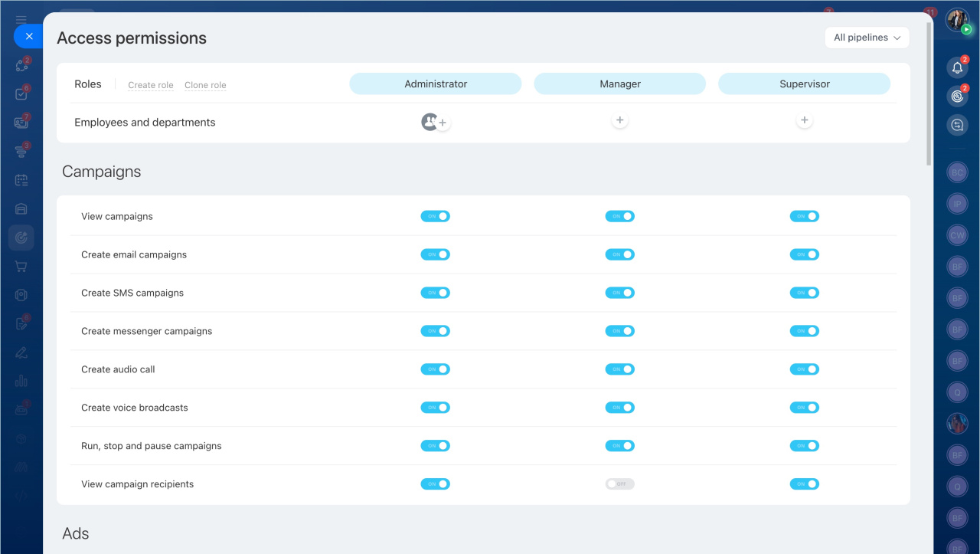This screenshot has width=980, height=554.
Task: Click the View campaign recipients row label
Action: tap(138, 484)
